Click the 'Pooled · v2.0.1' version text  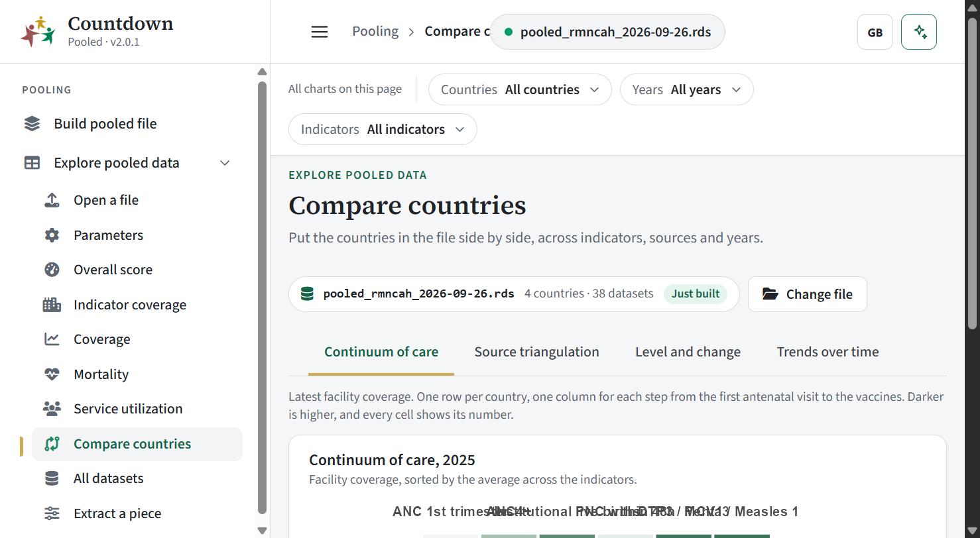103,42
